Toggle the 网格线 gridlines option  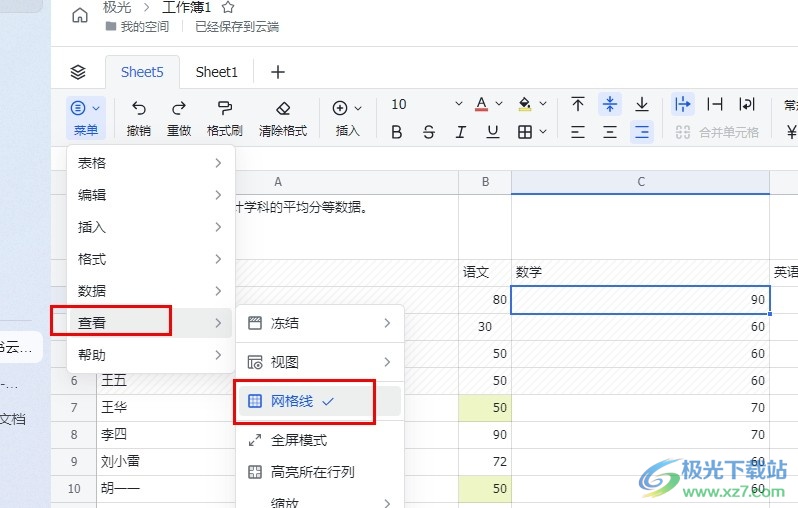pos(320,401)
